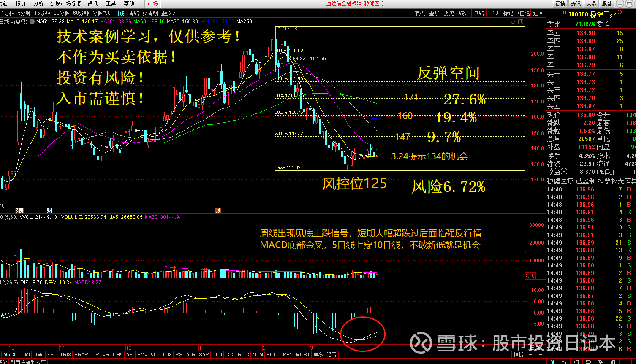This screenshot has height=364, width=636.
Task: Select the BOLL indicator tab
Action: click(273, 355)
